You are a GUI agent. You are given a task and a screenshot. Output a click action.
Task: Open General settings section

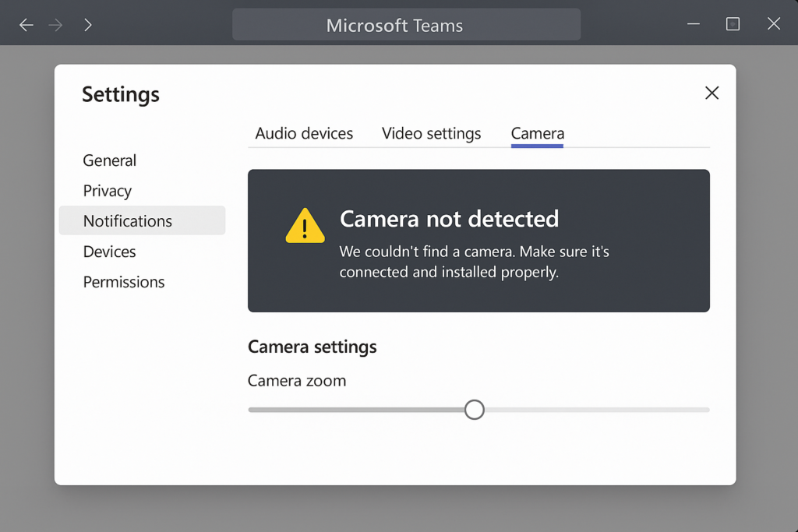(109, 160)
